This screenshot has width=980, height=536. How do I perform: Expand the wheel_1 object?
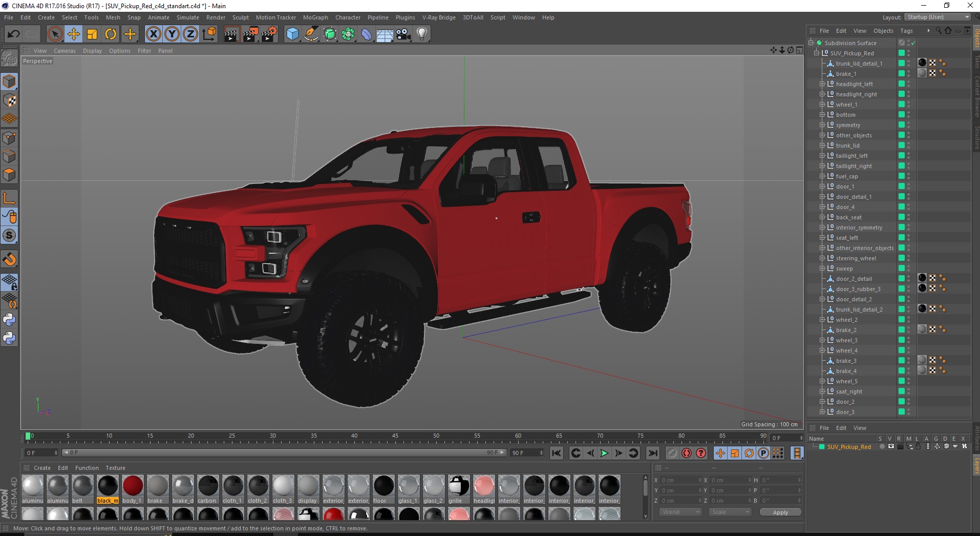tap(822, 105)
